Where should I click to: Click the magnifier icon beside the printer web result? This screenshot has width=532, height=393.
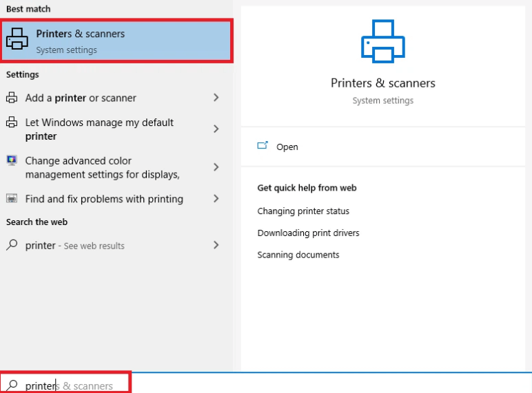[12, 244]
